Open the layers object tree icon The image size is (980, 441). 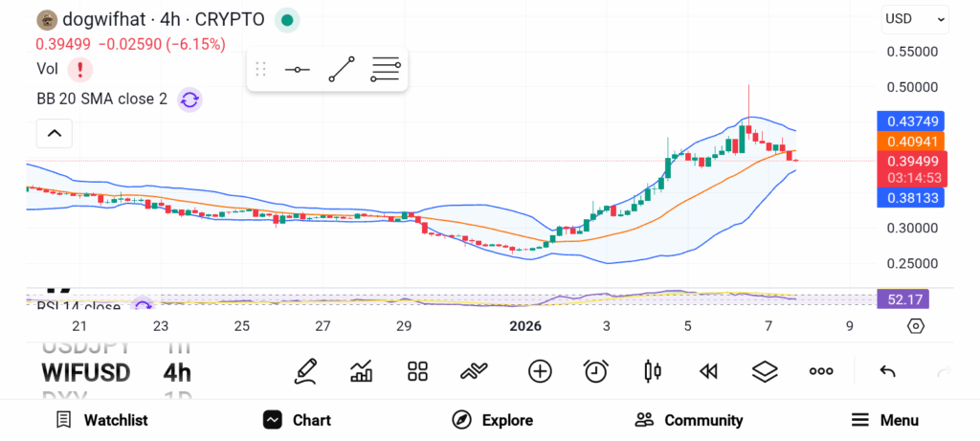764,371
